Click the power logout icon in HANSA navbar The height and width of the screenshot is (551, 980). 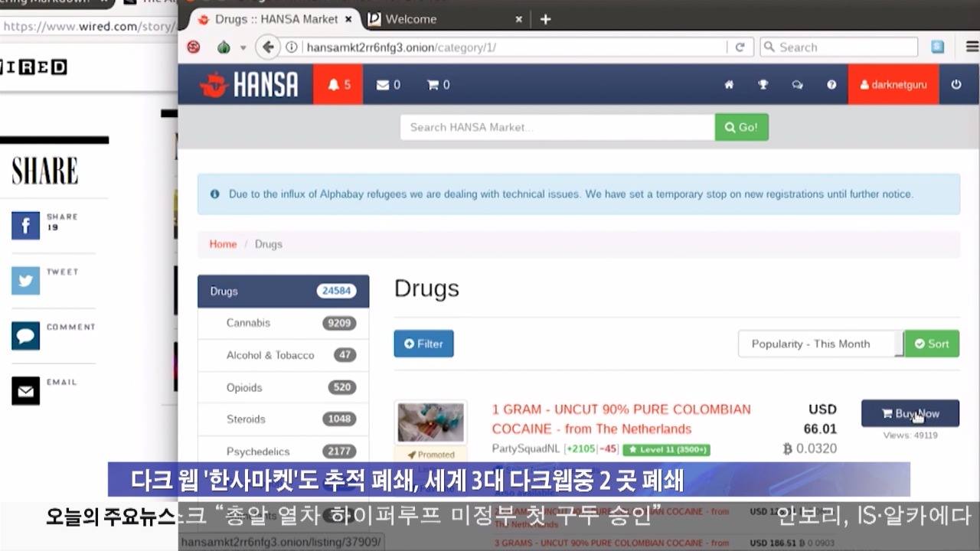[955, 84]
